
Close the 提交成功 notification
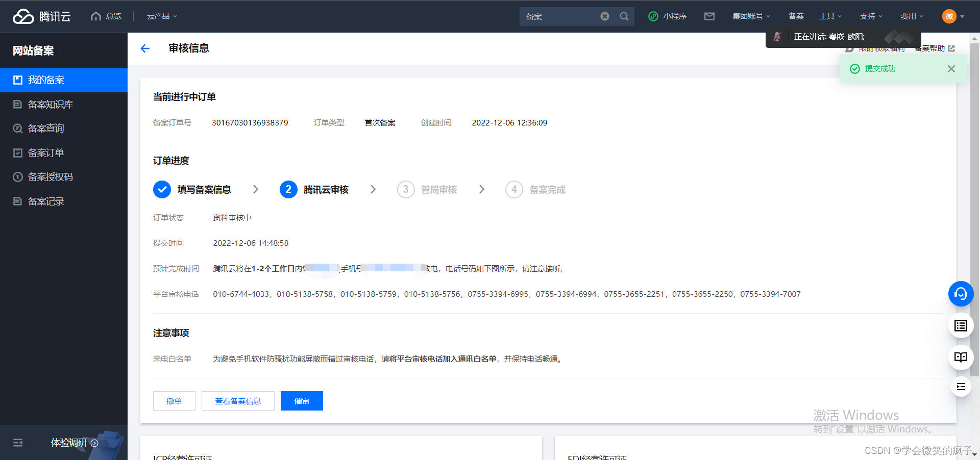(951, 69)
